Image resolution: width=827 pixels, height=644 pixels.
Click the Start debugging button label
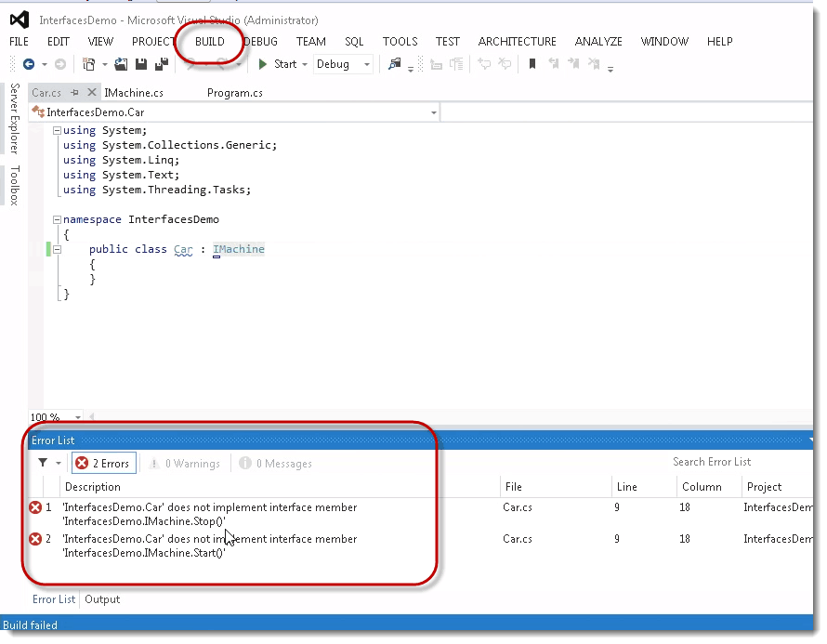pyautogui.click(x=285, y=64)
